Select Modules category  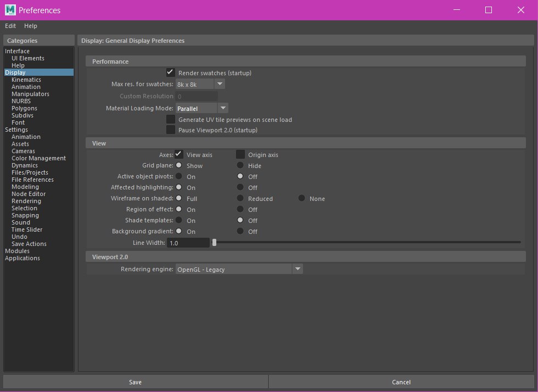tap(17, 251)
